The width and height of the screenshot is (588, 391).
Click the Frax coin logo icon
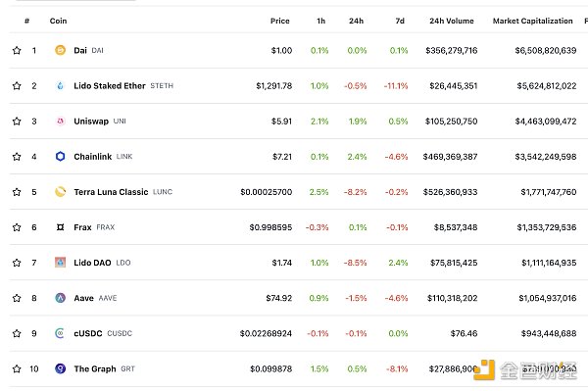[60, 226]
